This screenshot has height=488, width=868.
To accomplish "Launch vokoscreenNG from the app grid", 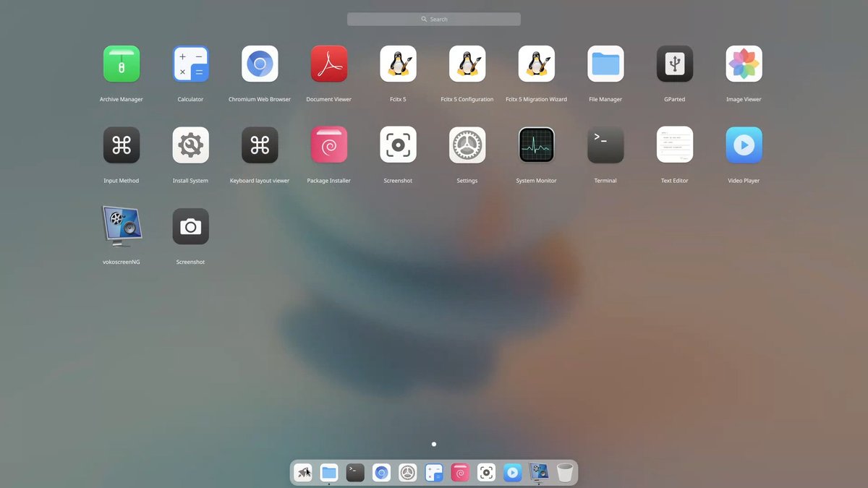I will (122, 227).
